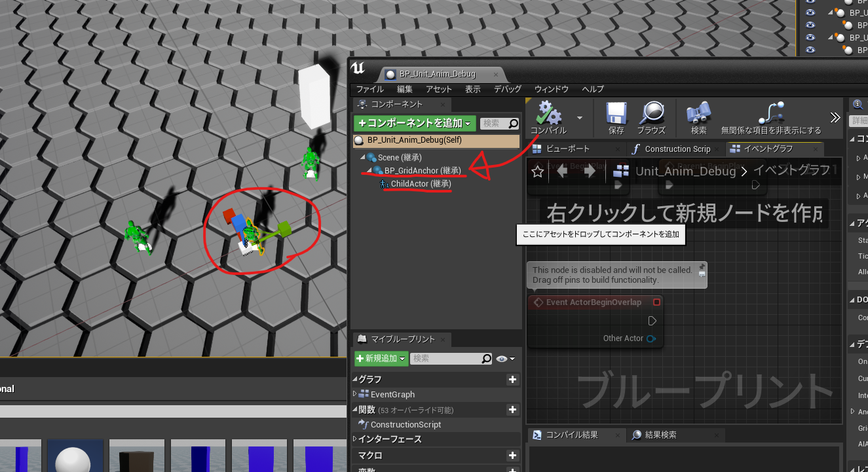Switch to the Construction Scrip tab
Viewport: 868px width, 472px height.
pyautogui.click(x=677, y=149)
